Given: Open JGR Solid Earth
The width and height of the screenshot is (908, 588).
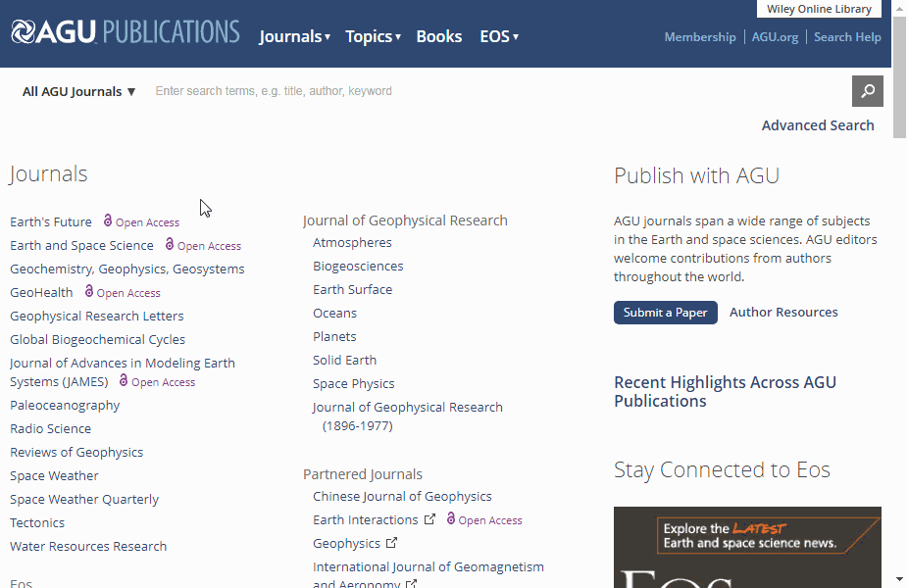Looking at the screenshot, I should pyautogui.click(x=344, y=360).
